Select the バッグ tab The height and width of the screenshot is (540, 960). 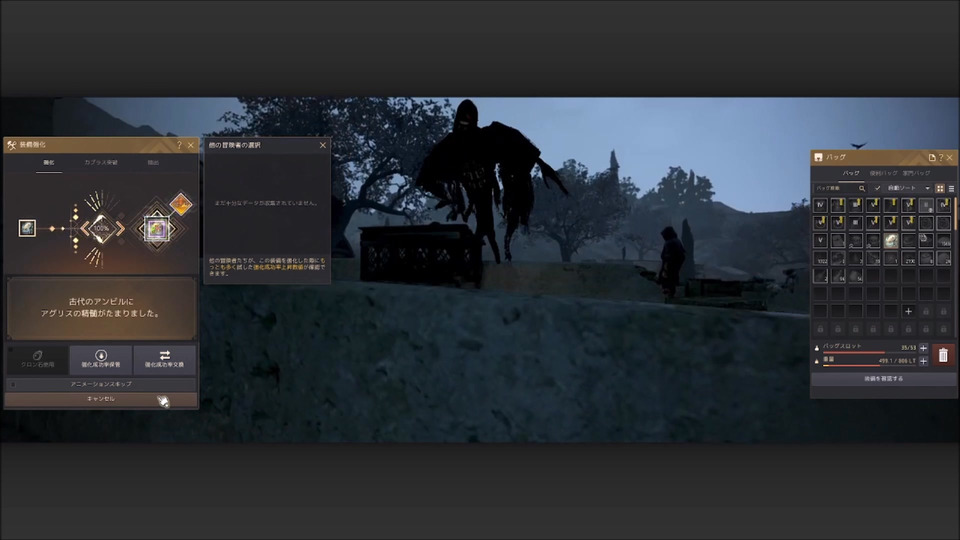(x=851, y=173)
